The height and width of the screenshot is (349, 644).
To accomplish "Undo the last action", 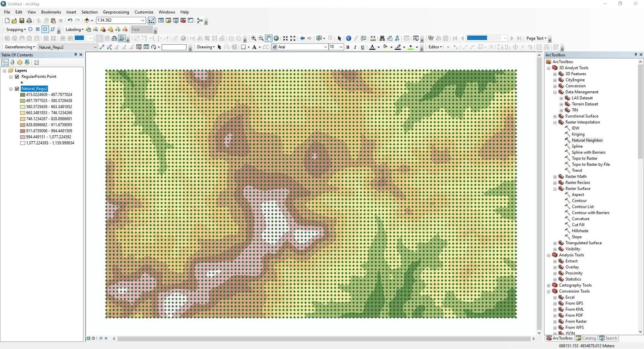I will 70,21.
